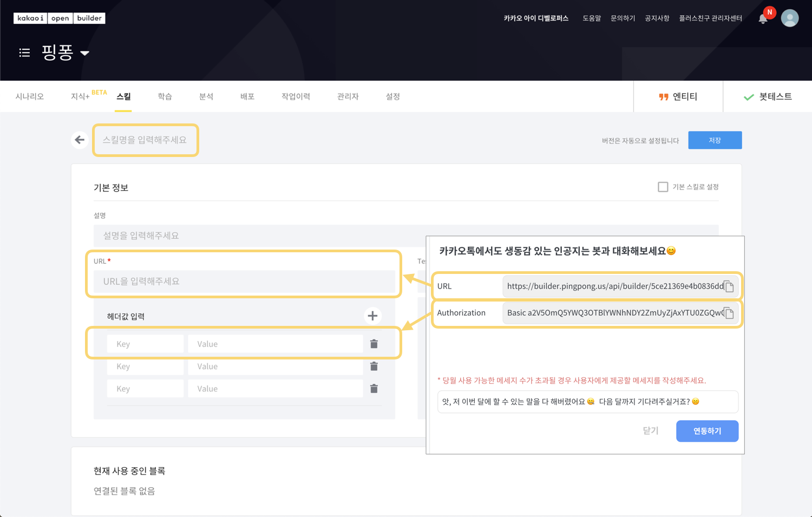Open the 작업이력 tab
This screenshot has height=517, width=812.
[x=296, y=96]
